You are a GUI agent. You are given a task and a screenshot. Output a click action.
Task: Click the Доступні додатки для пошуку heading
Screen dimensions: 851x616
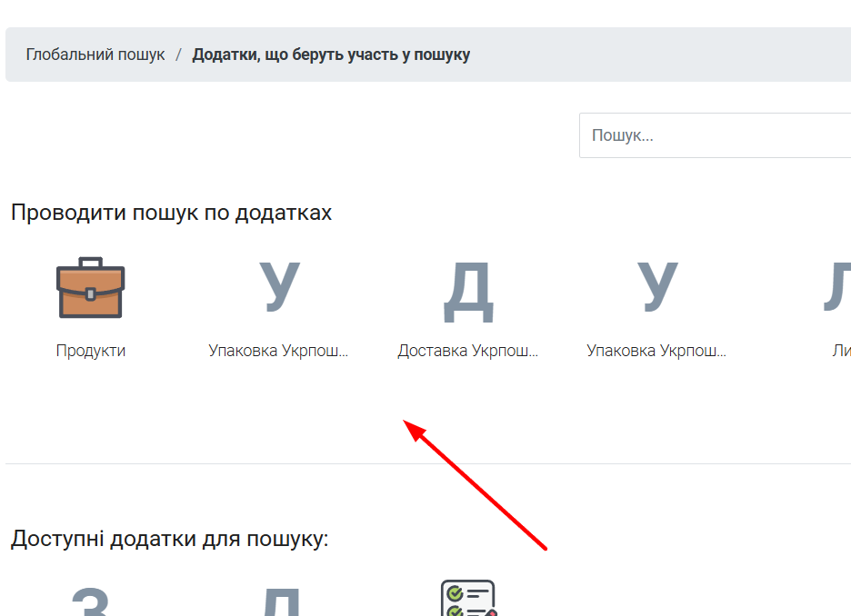point(170,539)
